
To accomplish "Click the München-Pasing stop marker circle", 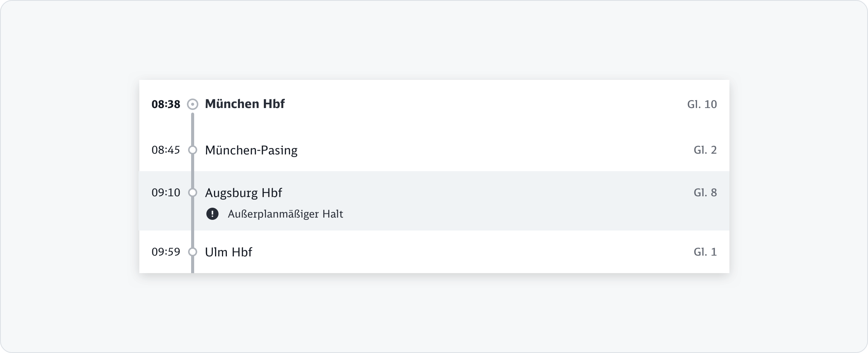I will [x=193, y=150].
